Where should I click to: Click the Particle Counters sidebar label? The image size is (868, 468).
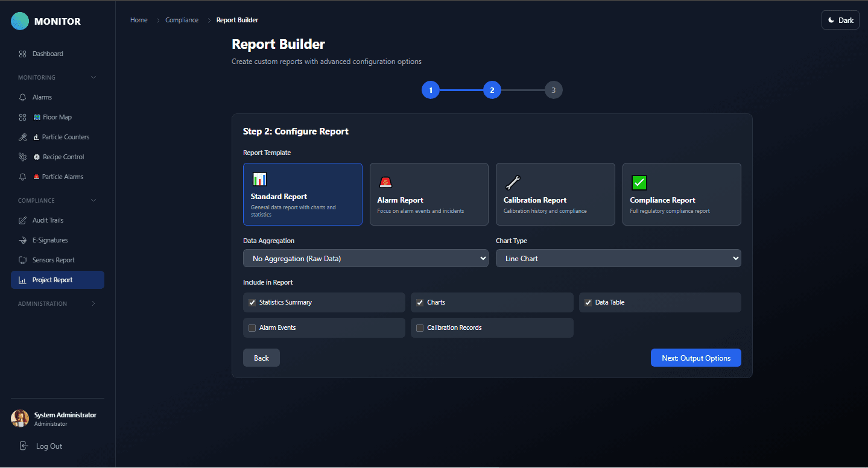(66, 137)
